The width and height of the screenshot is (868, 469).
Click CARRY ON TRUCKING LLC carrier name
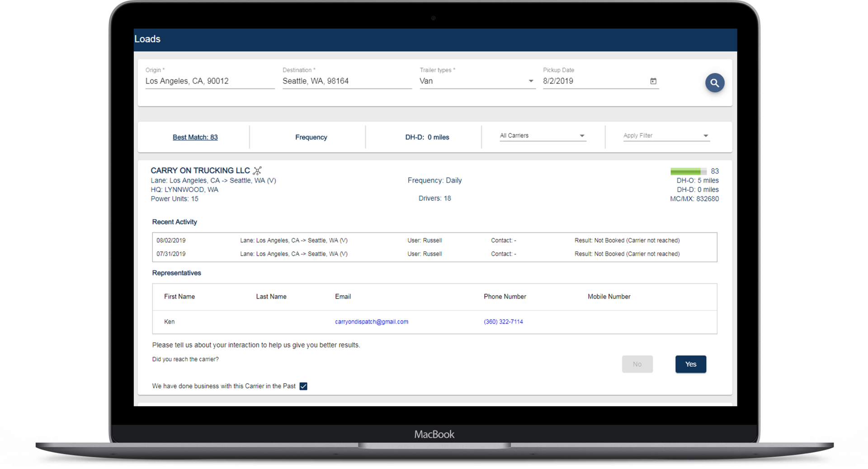click(x=200, y=170)
